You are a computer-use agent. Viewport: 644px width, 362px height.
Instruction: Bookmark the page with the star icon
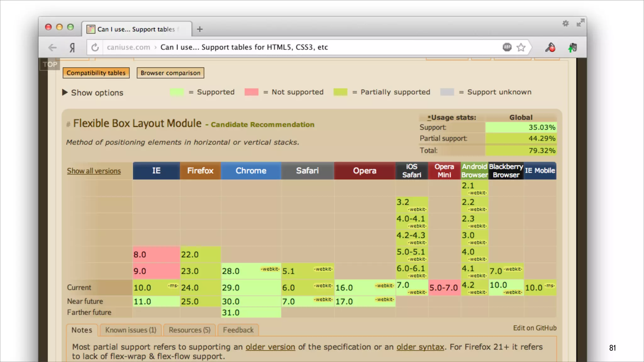coord(521,47)
